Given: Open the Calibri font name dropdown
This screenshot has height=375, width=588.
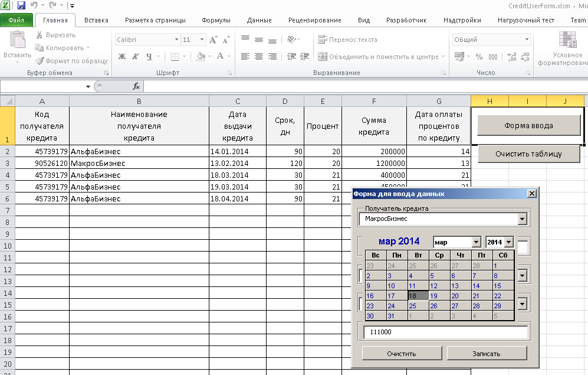Looking at the screenshot, I should (x=176, y=40).
